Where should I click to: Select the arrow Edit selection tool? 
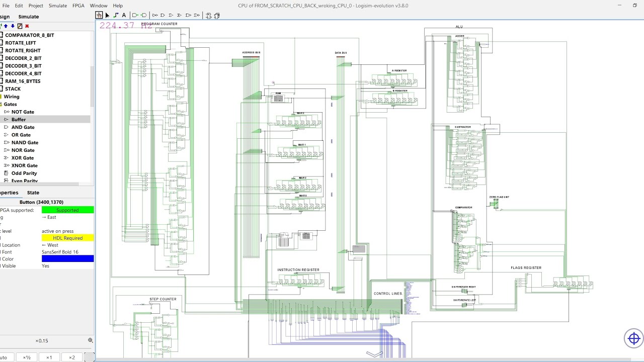(x=107, y=16)
